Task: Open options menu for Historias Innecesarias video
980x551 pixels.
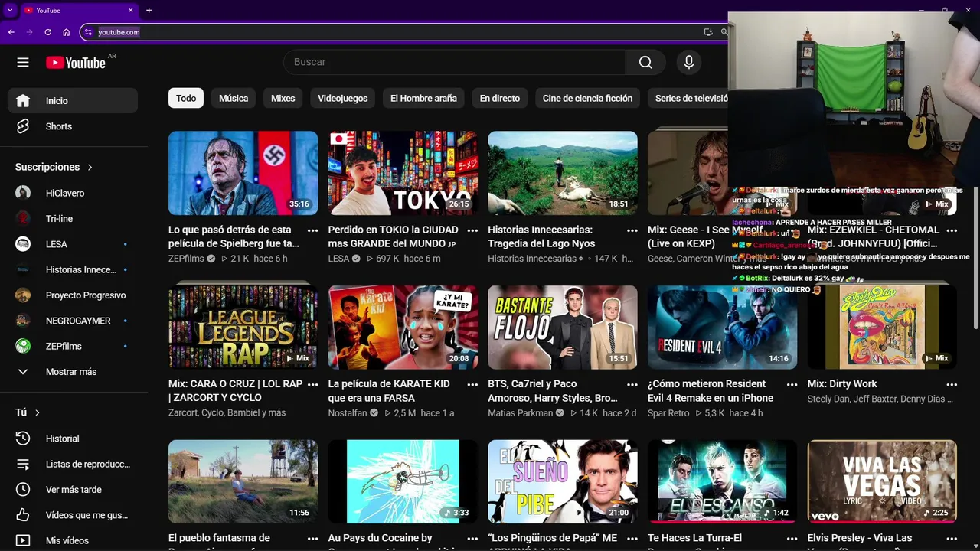Action: click(632, 230)
